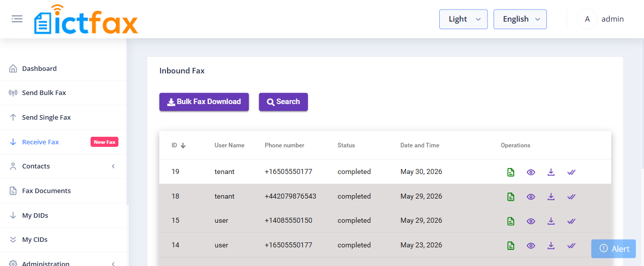Viewport: 644px width, 266px height.
Task: Click the Receive Fax down-arrow icon
Action: click(x=13, y=142)
